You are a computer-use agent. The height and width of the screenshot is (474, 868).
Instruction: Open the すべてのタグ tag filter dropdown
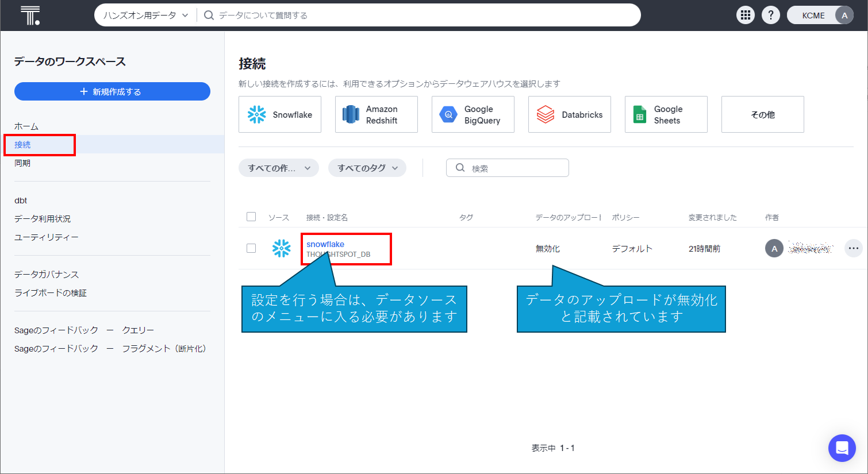point(367,168)
